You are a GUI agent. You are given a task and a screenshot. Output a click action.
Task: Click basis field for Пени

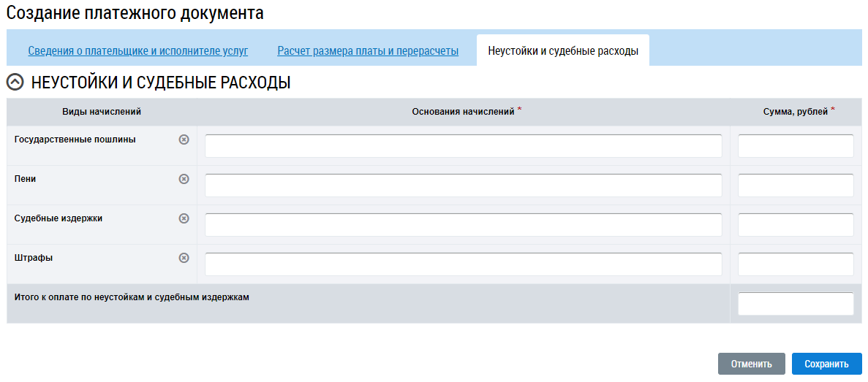coord(463,185)
